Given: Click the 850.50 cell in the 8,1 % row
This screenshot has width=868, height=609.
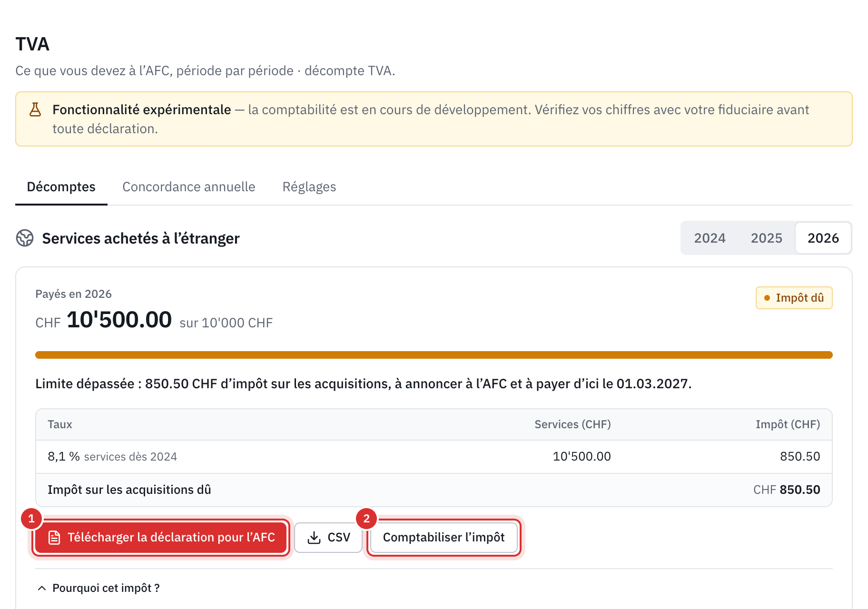Looking at the screenshot, I should click(800, 457).
